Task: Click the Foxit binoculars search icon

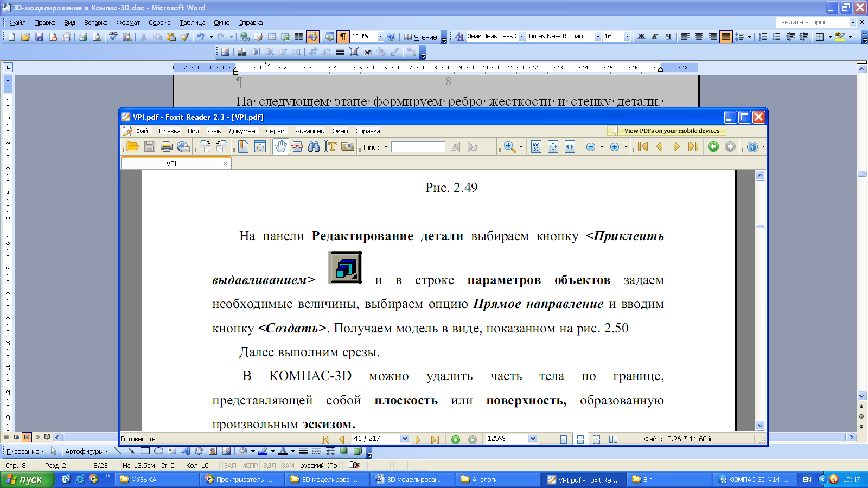Action: click(314, 146)
